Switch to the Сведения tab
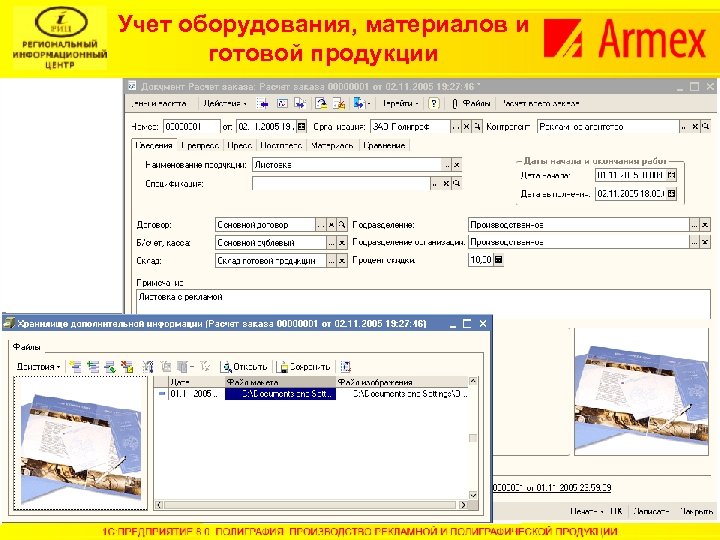The image size is (720, 540). point(154,146)
